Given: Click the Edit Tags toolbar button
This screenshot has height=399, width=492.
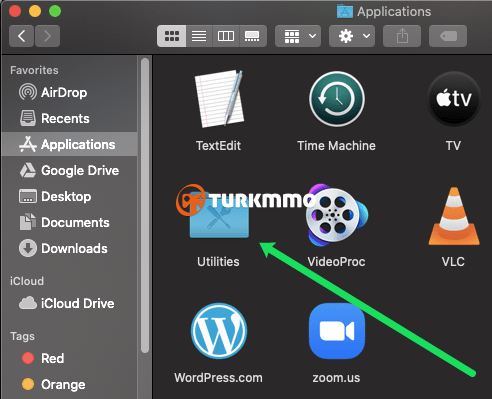Looking at the screenshot, I should [x=448, y=36].
